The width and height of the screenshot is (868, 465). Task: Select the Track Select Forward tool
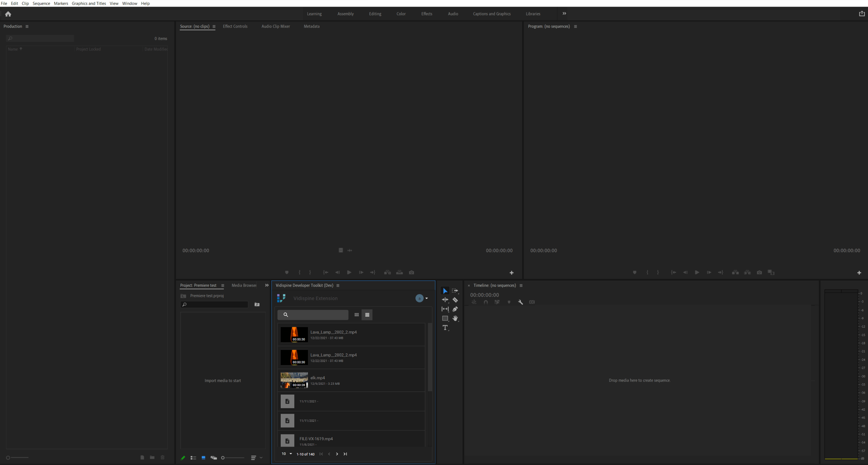point(455,290)
